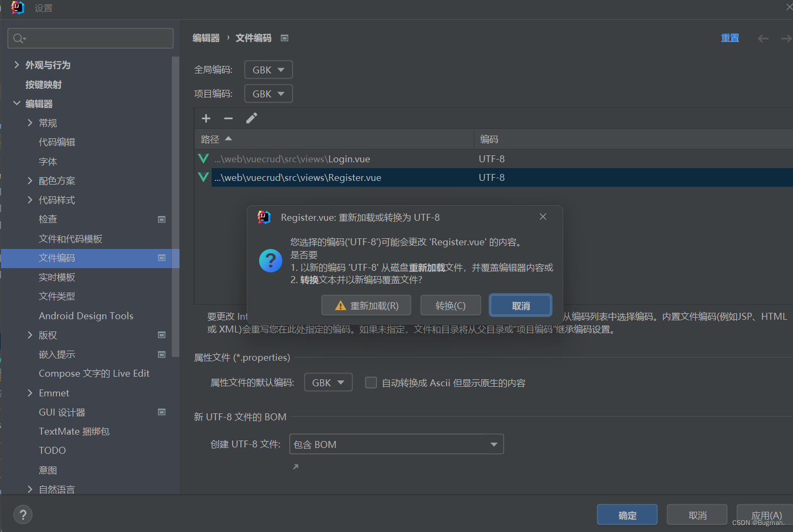
Task: Sort by the 路径 column header
Action: coord(334,139)
